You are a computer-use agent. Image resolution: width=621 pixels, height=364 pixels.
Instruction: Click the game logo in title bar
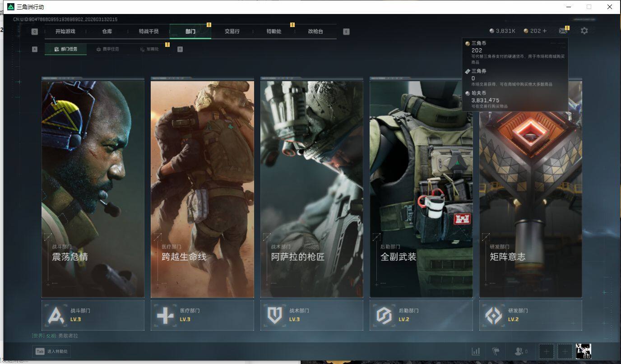(x=11, y=7)
